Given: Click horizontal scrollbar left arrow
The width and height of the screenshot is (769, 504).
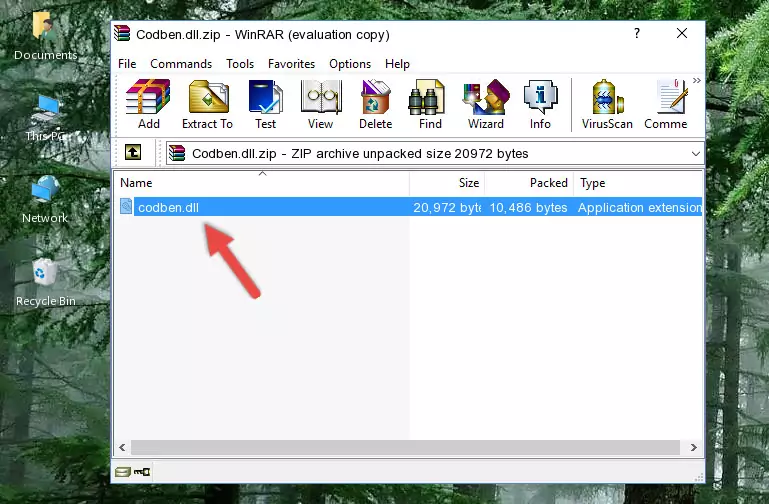Looking at the screenshot, I should (x=122, y=447).
